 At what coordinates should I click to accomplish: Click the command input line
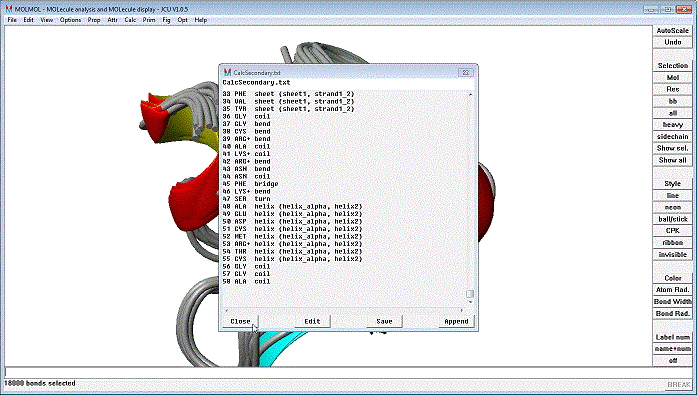(x=348, y=372)
